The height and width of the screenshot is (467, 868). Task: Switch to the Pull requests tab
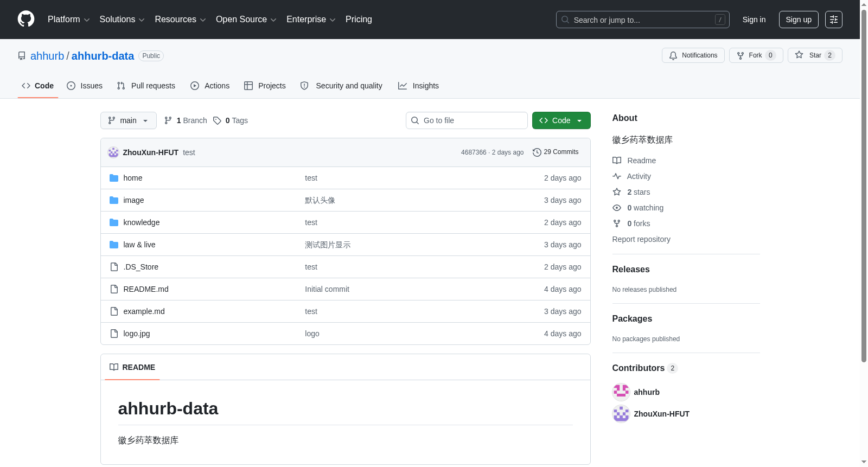click(x=146, y=86)
